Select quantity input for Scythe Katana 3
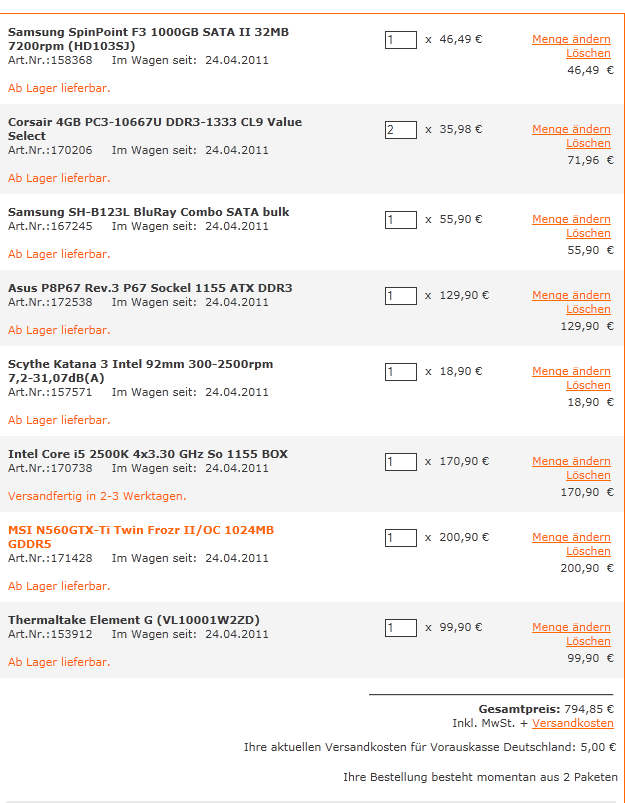 tap(400, 372)
